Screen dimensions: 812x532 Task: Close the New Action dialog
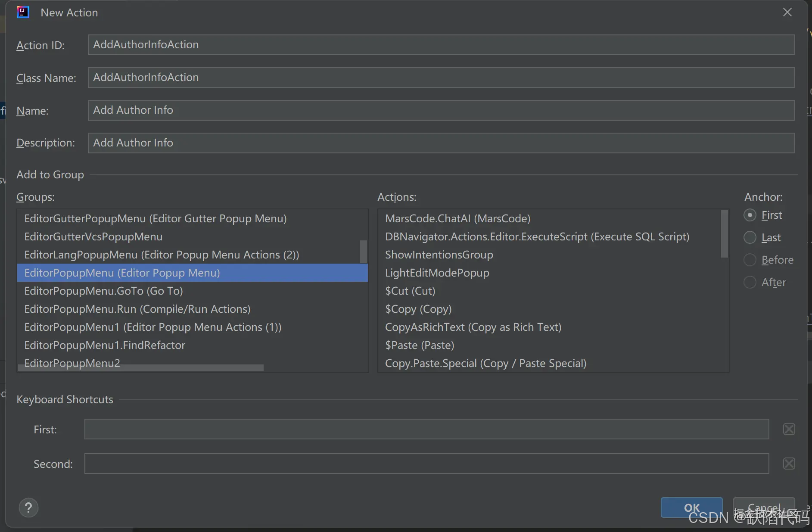787,12
